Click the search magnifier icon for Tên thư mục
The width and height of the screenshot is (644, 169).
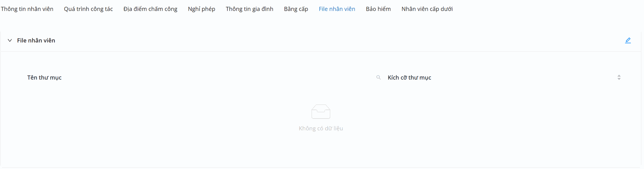378,78
